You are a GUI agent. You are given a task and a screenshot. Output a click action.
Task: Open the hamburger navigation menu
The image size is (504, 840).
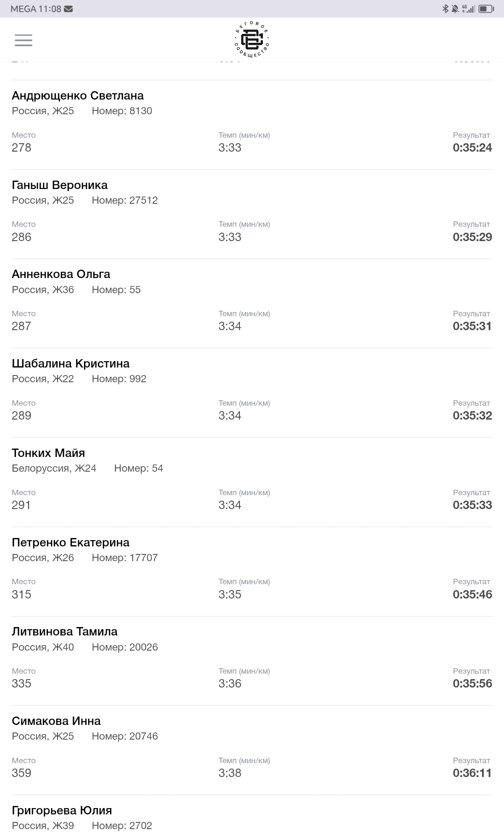pyautogui.click(x=24, y=40)
